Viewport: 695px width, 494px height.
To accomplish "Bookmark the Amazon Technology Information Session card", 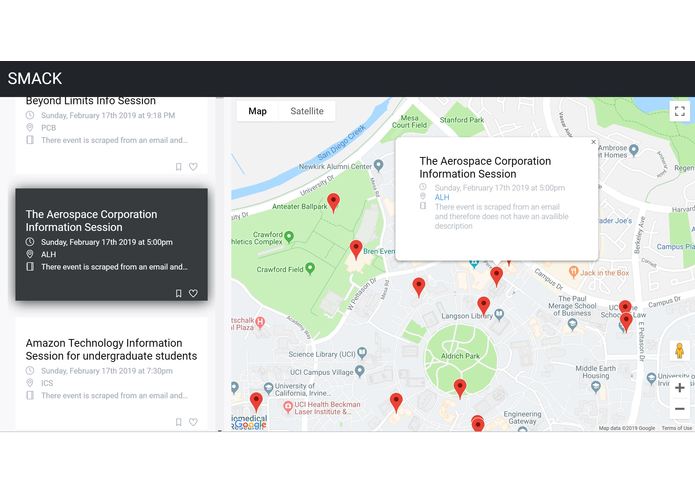I will tap(179, 422).
